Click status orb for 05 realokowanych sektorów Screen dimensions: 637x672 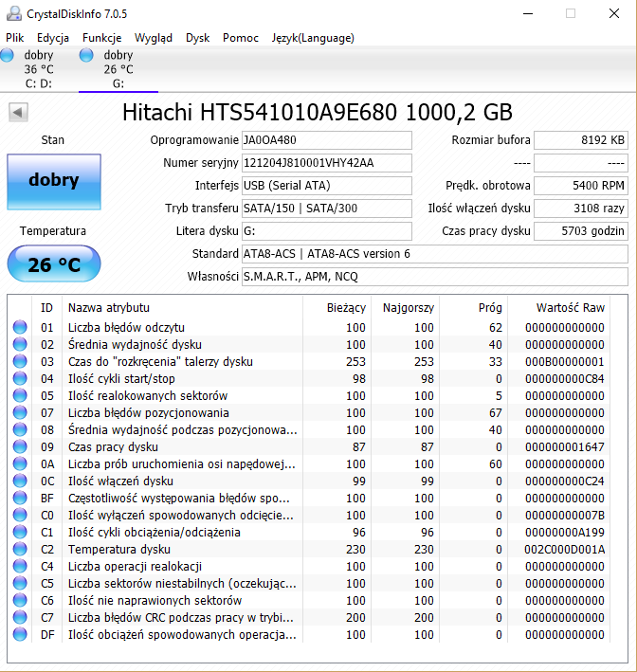pos(20,395)
